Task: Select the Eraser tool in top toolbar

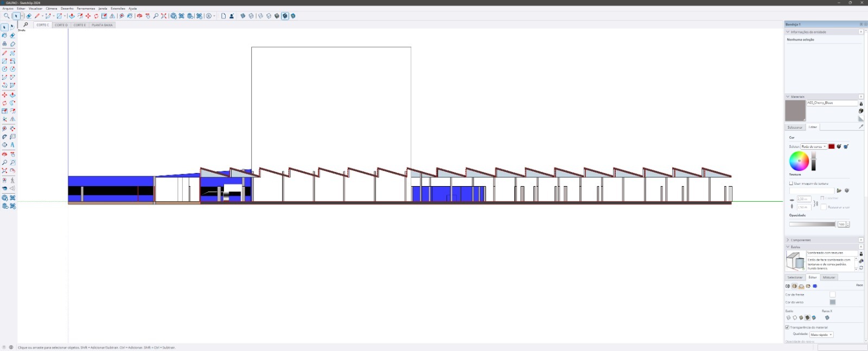Action: [x=29, y=16]
